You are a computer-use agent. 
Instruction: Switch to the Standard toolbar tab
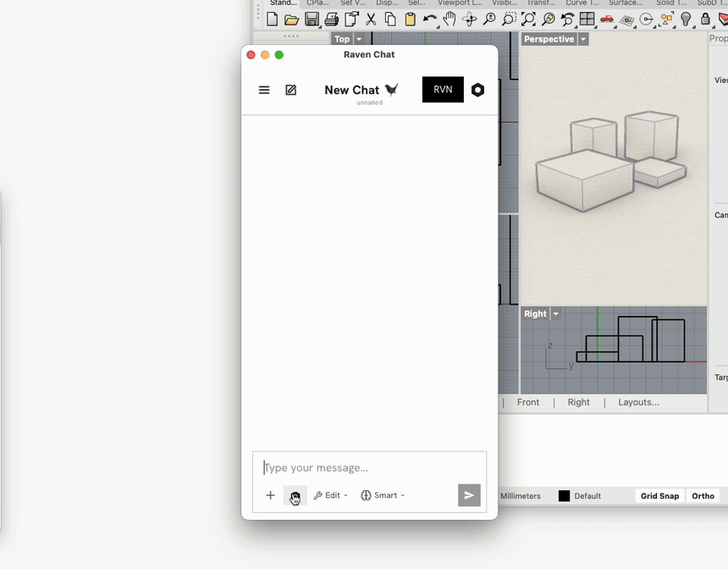[284, 3]
